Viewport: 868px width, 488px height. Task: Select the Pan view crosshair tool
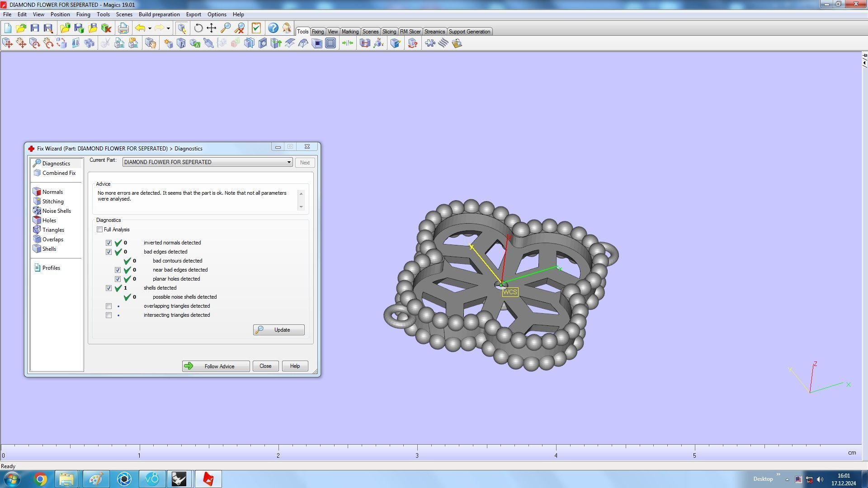click(211, 28)
